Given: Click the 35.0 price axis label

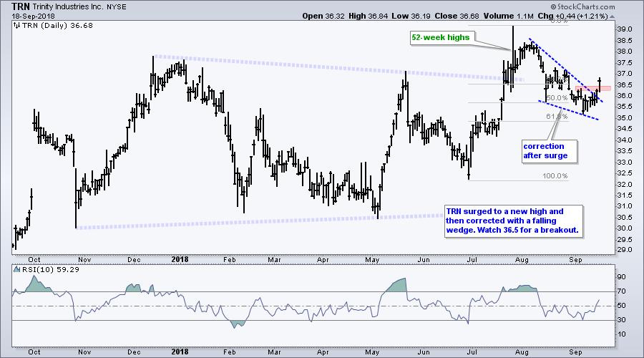Looking at the screenshot, I should click(x=624, y=118).
